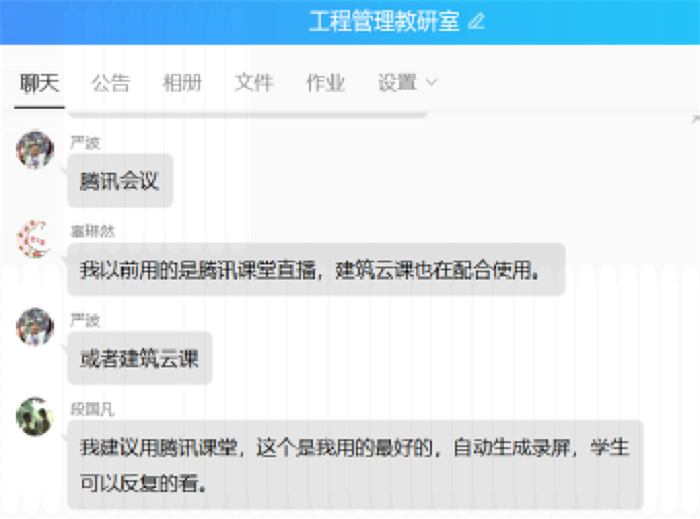The height and width of the screenshot is (519, 700).
Task: Click the group title 工程管理教研室
Action: pyautogui.click(x=384, y=21)
